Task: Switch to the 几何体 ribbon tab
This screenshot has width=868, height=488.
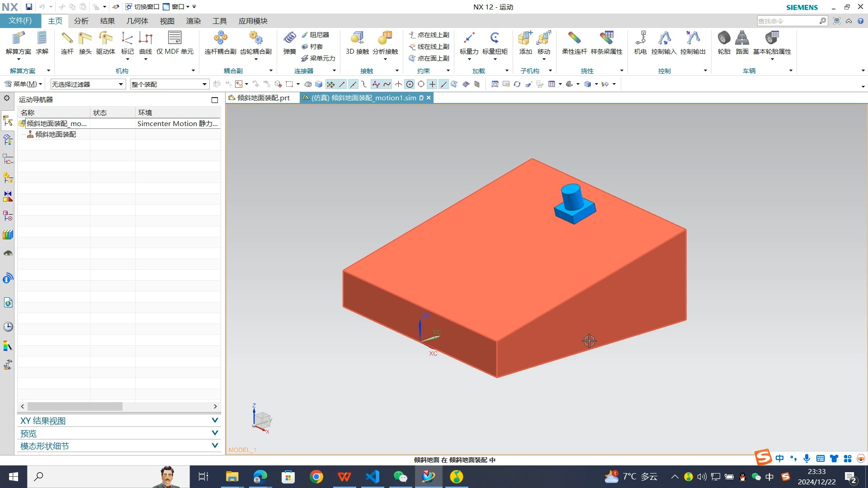Action: (x=137, y=21)
